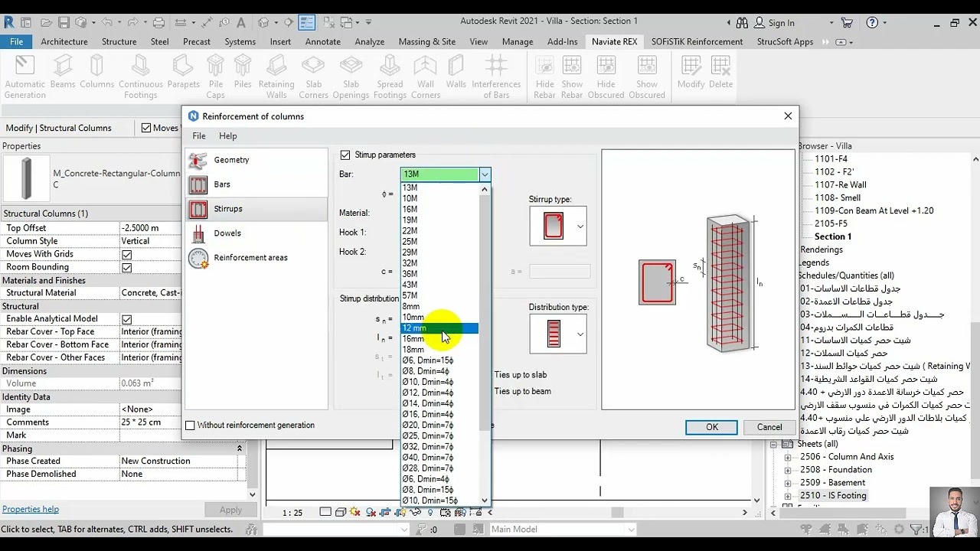Screen dimensions: 980x551
Task: Click the column type thumbnail in Properties
Action: [27, 179]
